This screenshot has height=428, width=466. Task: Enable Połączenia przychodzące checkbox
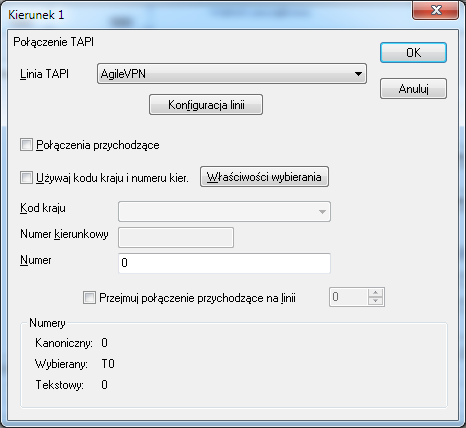26,145
